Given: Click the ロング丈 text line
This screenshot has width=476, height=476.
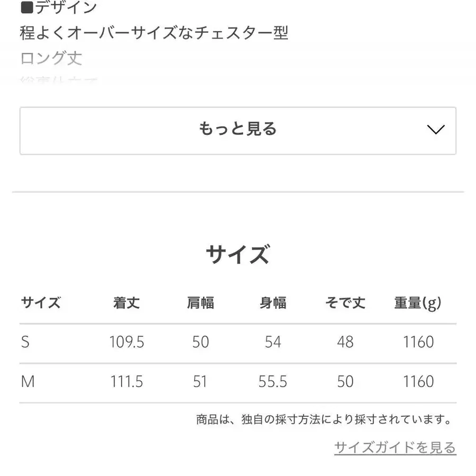Looking at the screenshot, I should [x=50, y=58].
